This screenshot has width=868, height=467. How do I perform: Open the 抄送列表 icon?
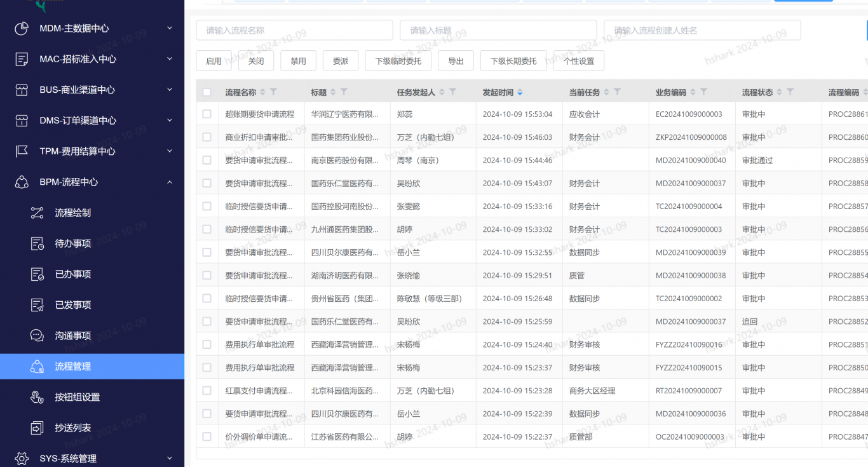click(37, 428)
